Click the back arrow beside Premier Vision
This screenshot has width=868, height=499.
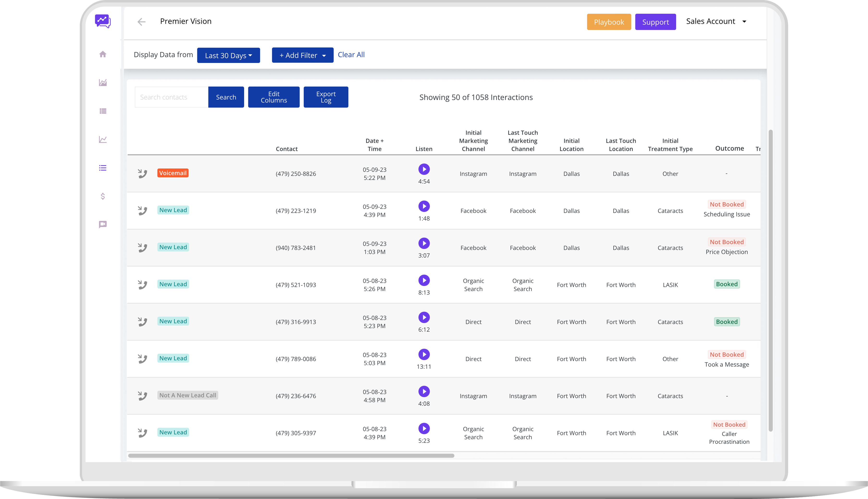tap(142, 22)
